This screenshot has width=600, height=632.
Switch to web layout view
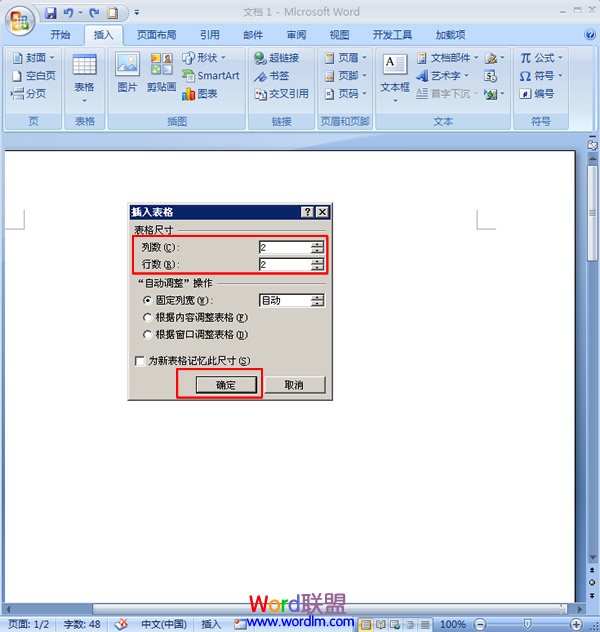pyautogui.click(x=395, y=624)
